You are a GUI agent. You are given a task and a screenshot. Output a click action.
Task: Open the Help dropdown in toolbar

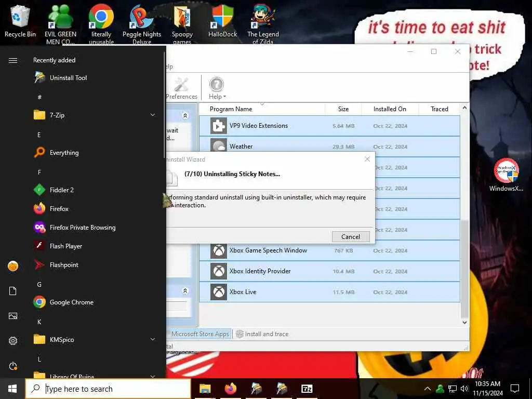(217, 88)
